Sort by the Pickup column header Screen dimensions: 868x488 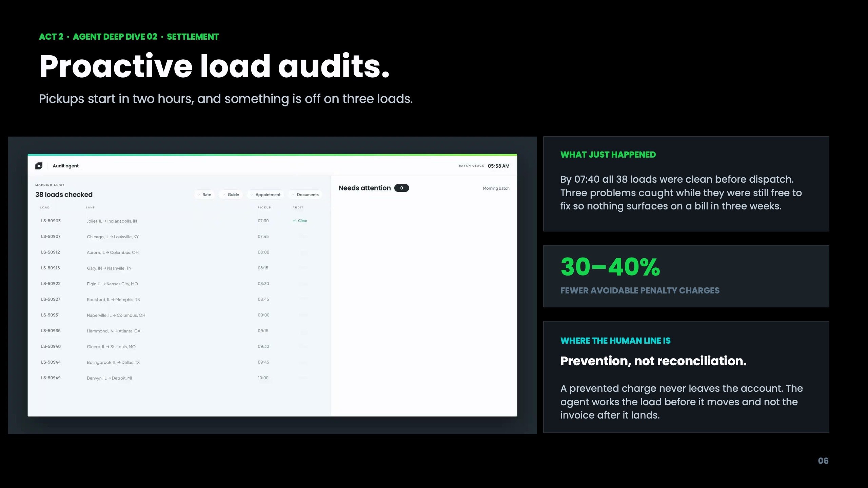click(x=264, y=207)
